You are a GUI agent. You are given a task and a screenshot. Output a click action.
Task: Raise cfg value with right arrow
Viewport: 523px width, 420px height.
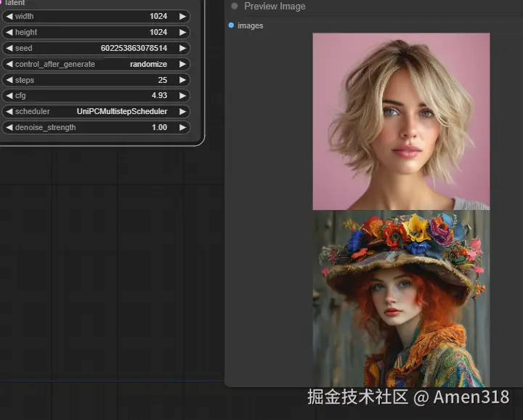[x=182, y=96]
